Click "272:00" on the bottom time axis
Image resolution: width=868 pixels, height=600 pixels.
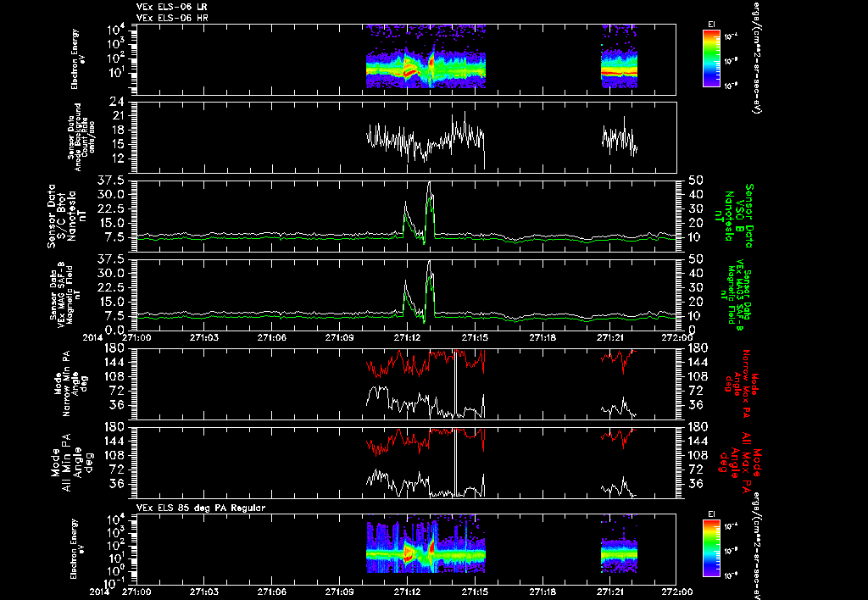click(676, 592)
